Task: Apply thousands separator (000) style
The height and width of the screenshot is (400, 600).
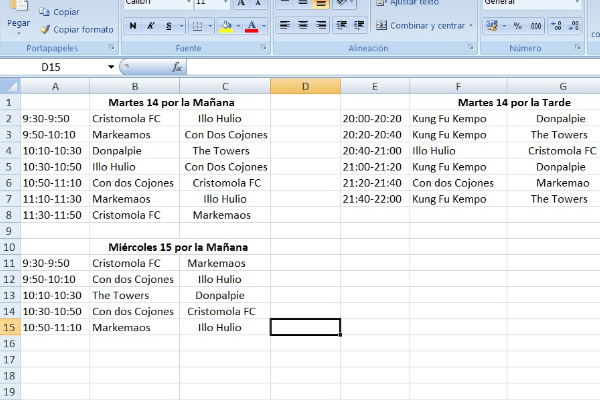Action: (x=536, y=26)
